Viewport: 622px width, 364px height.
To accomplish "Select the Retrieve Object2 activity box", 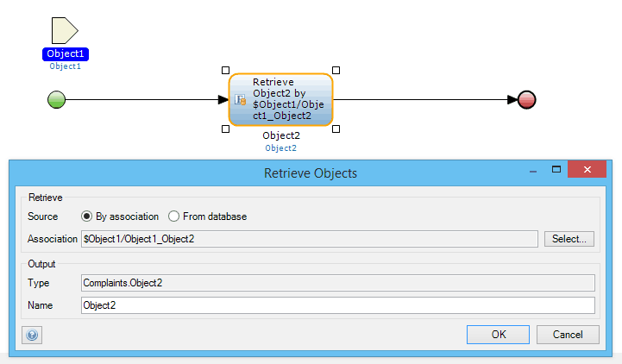I will tap(281, 99).
